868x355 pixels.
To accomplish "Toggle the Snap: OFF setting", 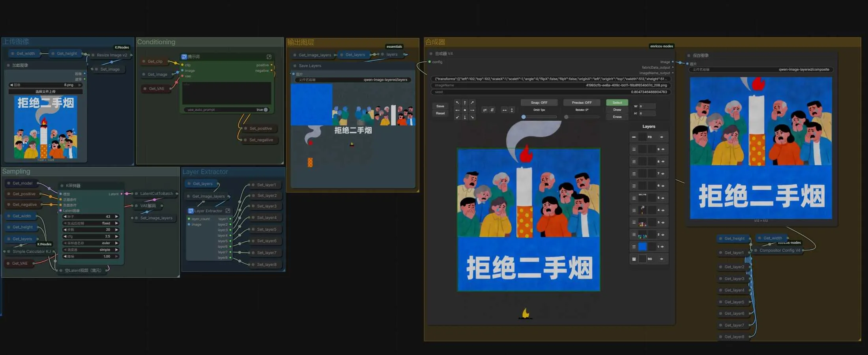I will [x=539, y=102].
